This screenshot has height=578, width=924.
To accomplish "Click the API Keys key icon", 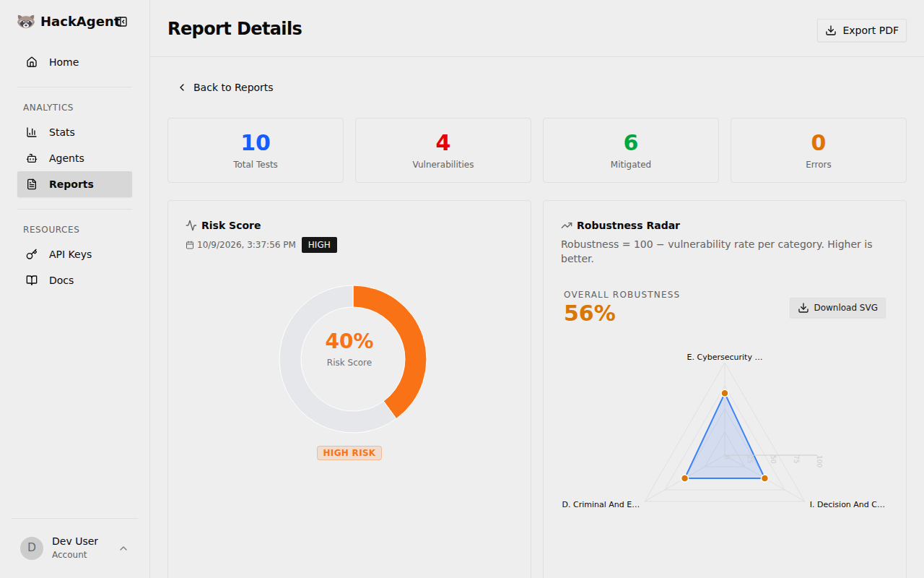I will click(x=32, y=254).
